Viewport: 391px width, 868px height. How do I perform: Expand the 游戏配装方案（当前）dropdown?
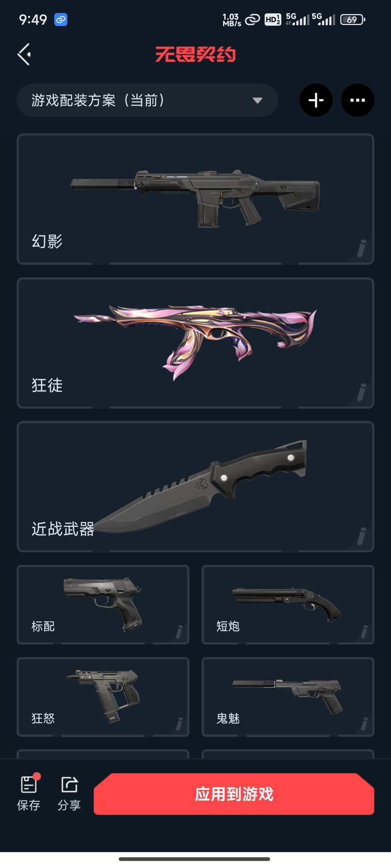147,100
